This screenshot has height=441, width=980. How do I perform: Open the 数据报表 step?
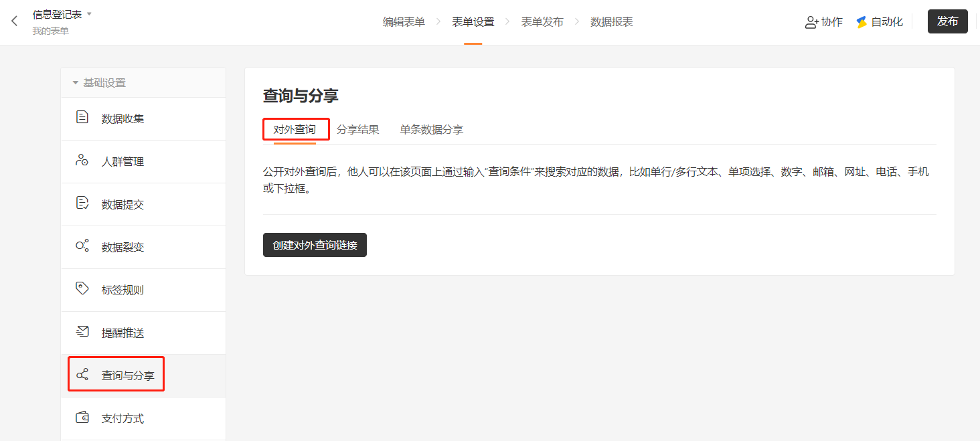pos(612,22)
